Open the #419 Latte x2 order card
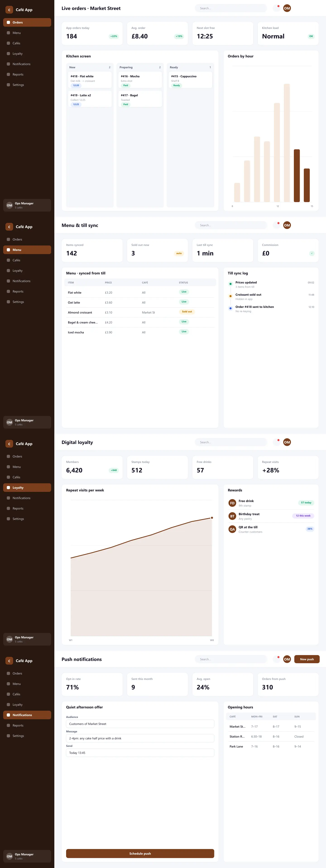Image resolution: width=326 pixels, height=868 pixels. coord(90,99)
